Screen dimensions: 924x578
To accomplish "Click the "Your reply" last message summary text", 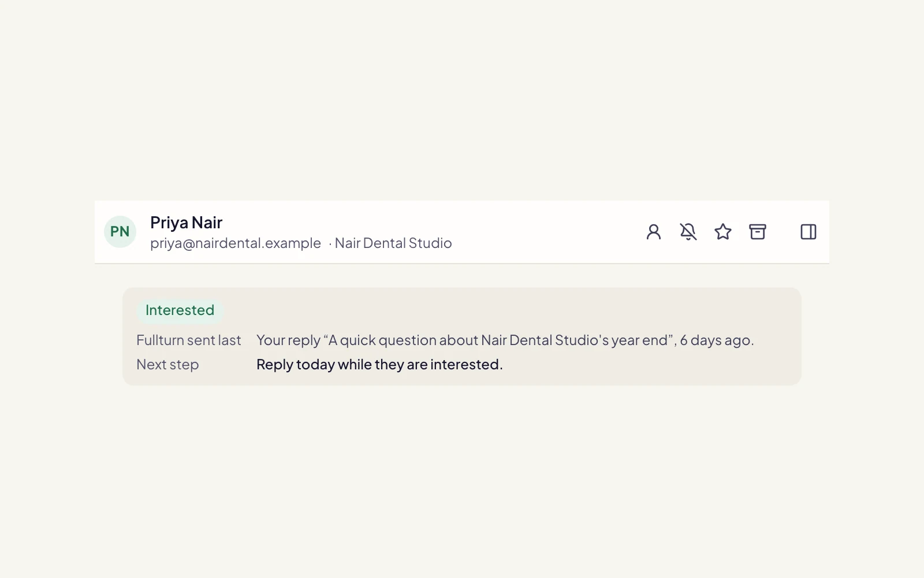I will click(505, 340).
